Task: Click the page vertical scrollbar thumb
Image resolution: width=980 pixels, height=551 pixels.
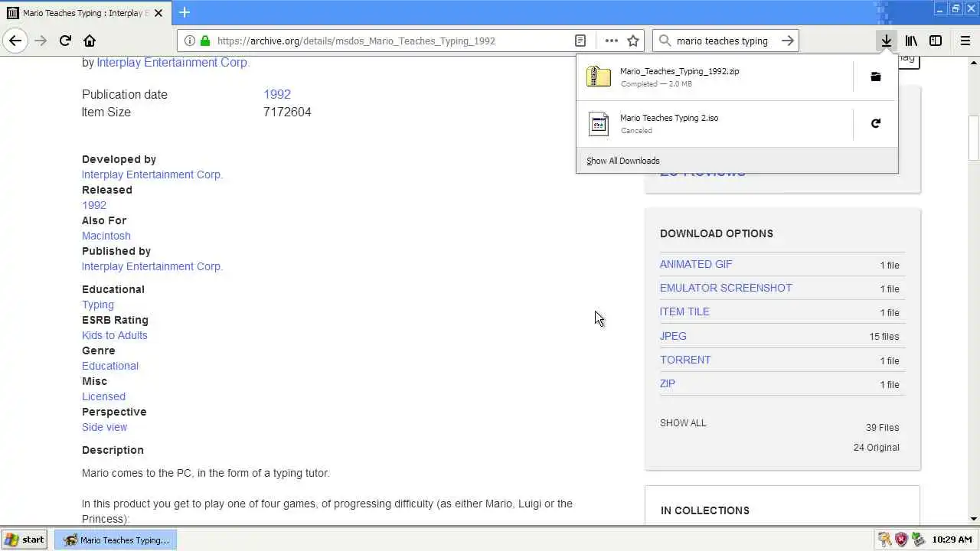Action: point(973,138)
